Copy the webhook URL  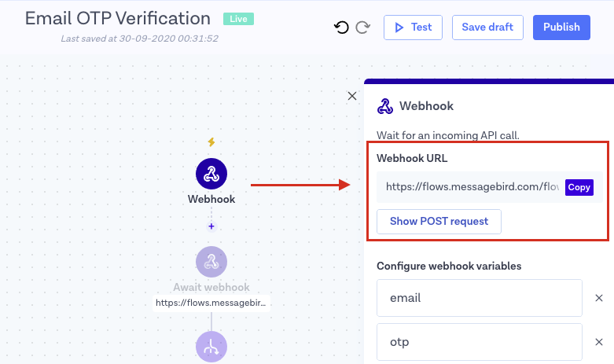coord(579,187)
